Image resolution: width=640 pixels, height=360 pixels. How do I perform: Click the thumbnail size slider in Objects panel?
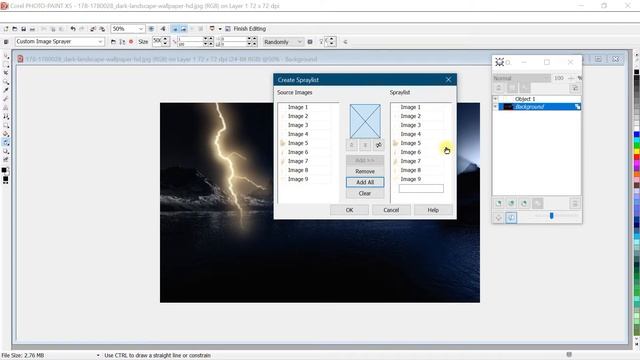551,216
